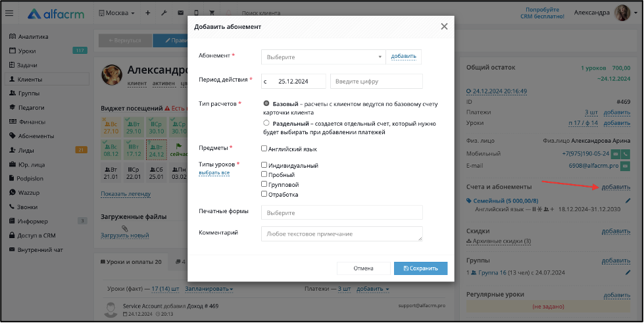
Task: Select the Раздельный radio option
Action: (266, 123)
